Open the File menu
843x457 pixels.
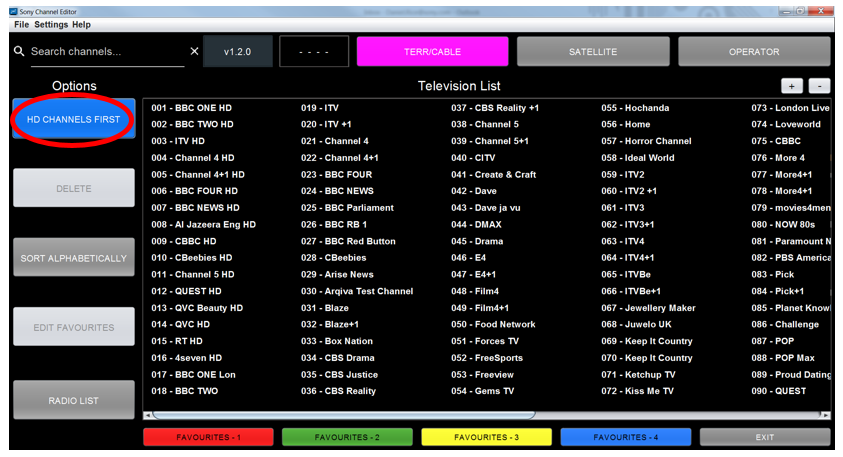pos(22,25)
